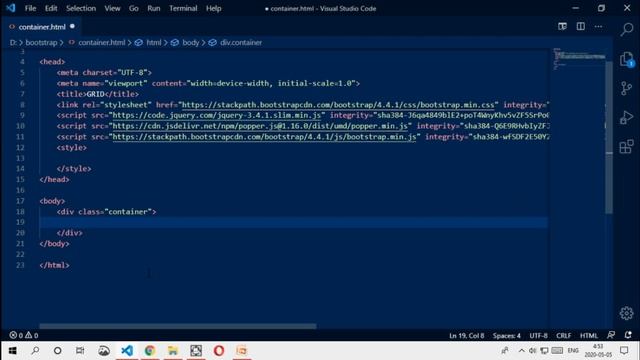Change file encoding UTF-8 in status bar
640x360 pixels.
click(538, 336)
